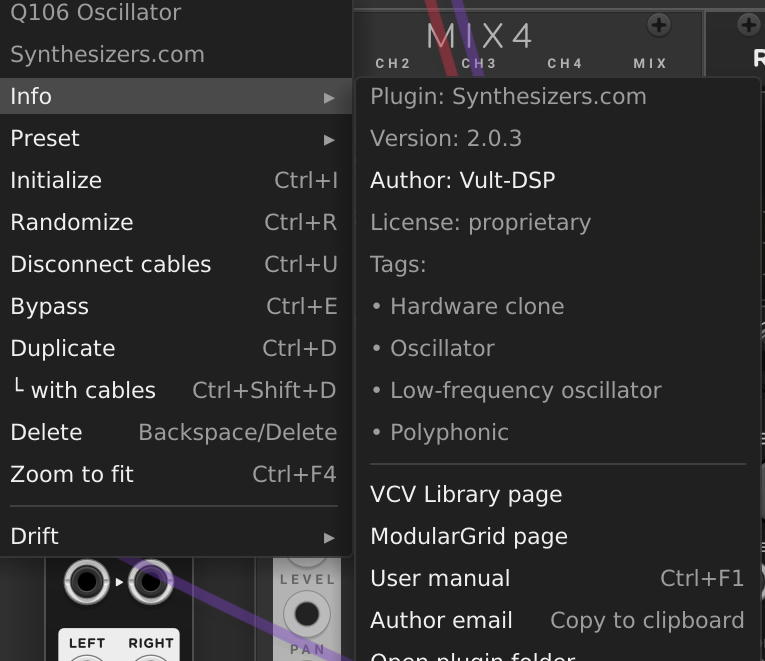This screenshot has width=765, height=661.
Task: Click the RIGHT label on audio module
Action: point(151,643)
